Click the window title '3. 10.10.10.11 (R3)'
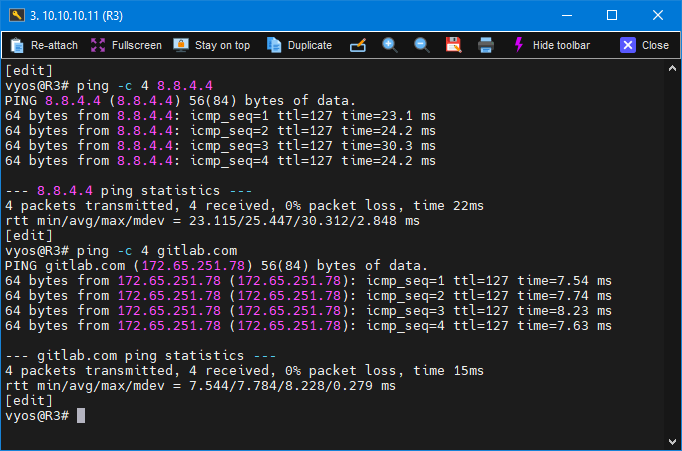 [x=77, y=16]
